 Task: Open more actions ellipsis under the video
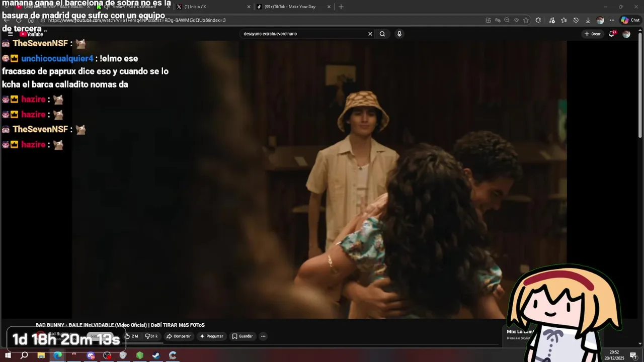tap(263, 336)
